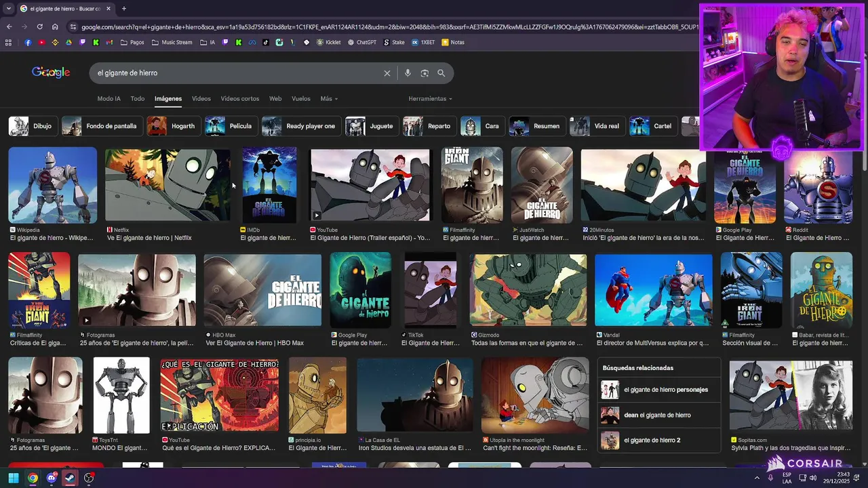868x488 pixels.
Task: Click the browser address bar URL
Action: pyautogui.click(x=390, y=27)
